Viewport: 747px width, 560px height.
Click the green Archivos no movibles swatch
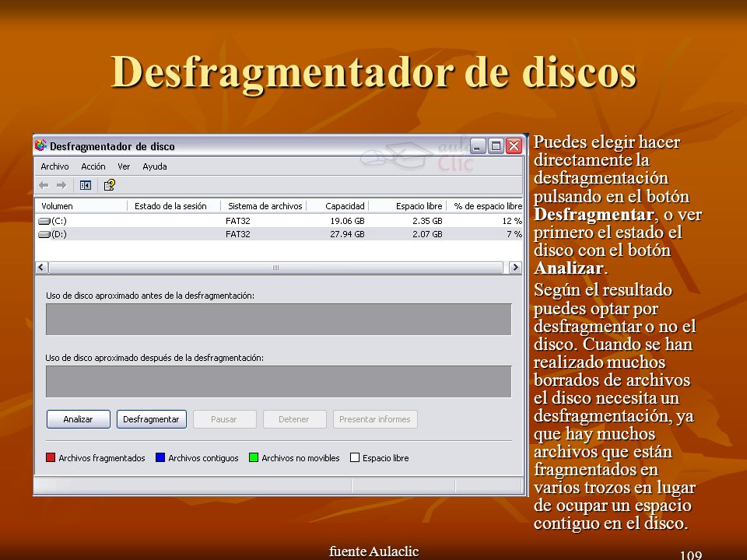(x=254, y=457)
